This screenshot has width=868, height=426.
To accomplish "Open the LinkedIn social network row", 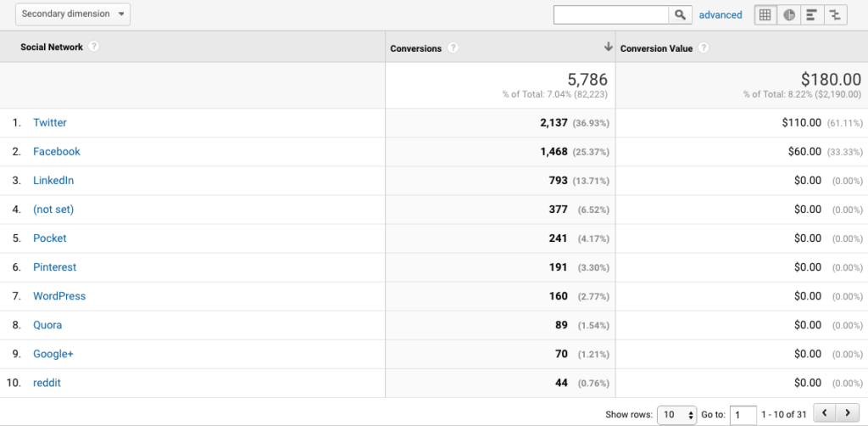I will (x=53, y=181).
